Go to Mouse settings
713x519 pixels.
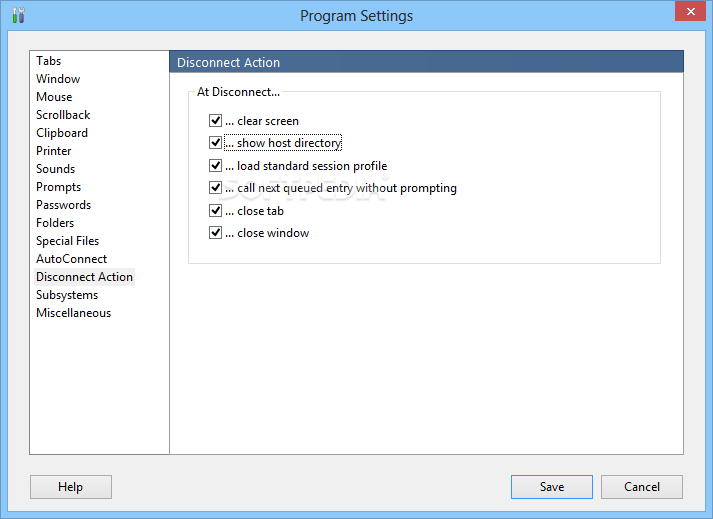pos(54,97)
